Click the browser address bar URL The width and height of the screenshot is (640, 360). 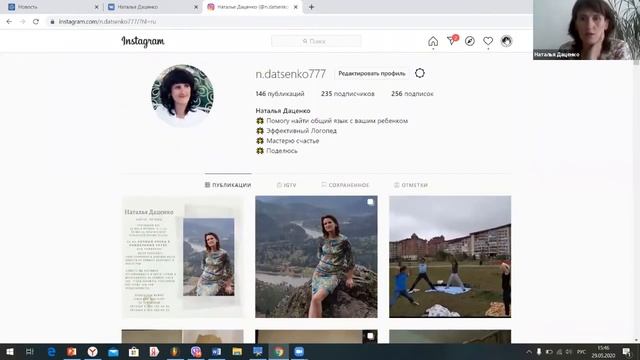click(x=107, y=22)
